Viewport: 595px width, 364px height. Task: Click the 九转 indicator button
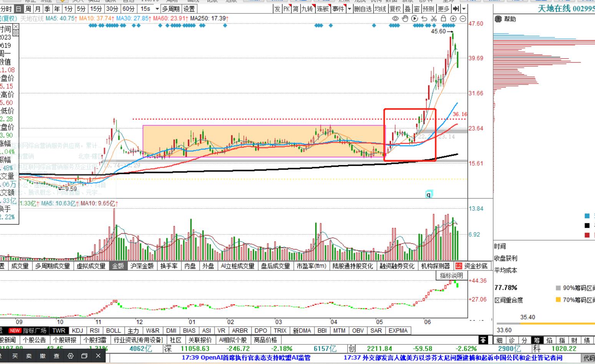(x=307, y=9)
